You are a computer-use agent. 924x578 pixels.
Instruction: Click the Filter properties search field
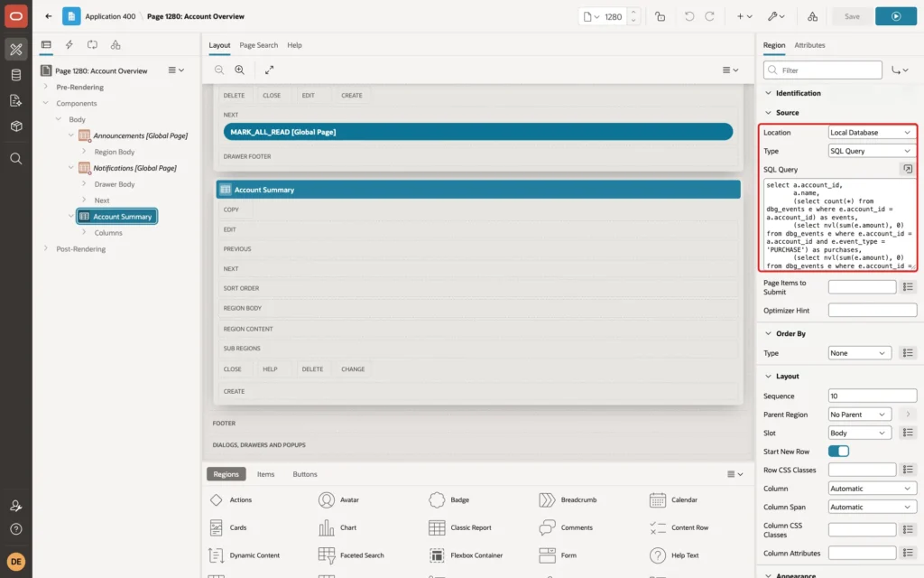(x=823, y=70)
